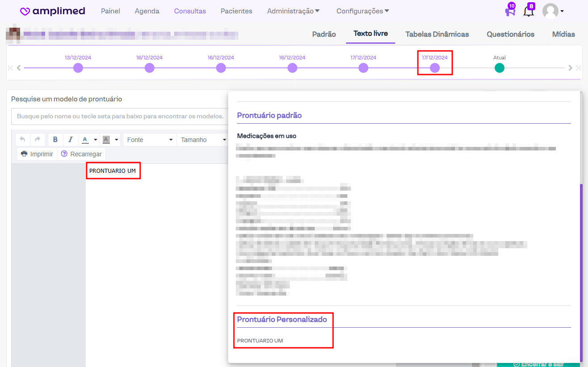The image size is (588, 367).
Task: Go to previous timeline page
Action: pyautogui.click(x=19, y=68)
